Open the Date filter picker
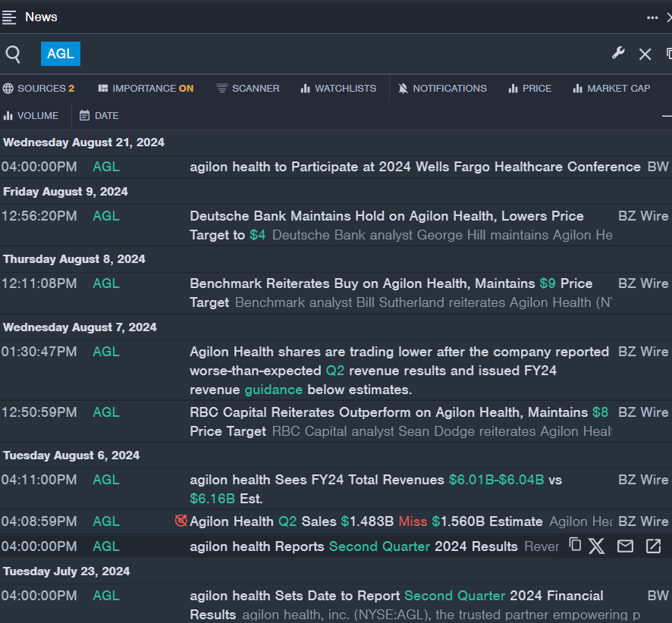Image resolution: width=672 pixels, height=623 pixels. [x=99, y=116]
